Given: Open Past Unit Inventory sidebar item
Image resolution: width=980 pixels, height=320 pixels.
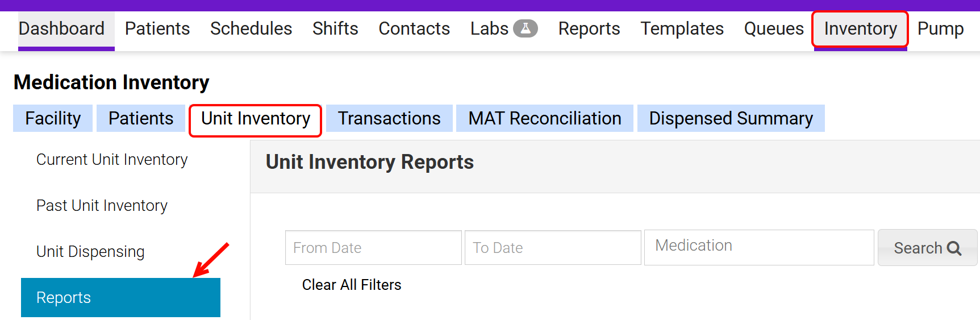Looking at the screenshot, I should pos(102,206).
